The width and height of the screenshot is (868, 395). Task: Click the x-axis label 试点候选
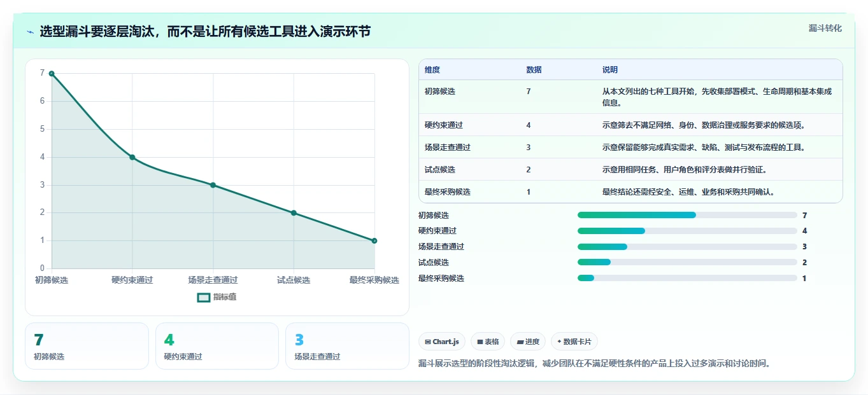(x=294, y=280)
